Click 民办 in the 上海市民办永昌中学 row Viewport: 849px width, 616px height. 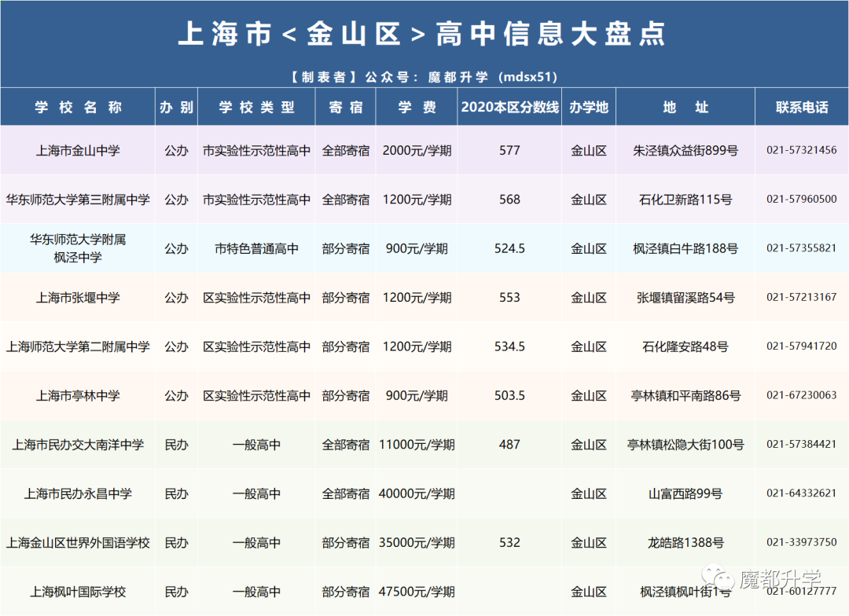point(177,493)
